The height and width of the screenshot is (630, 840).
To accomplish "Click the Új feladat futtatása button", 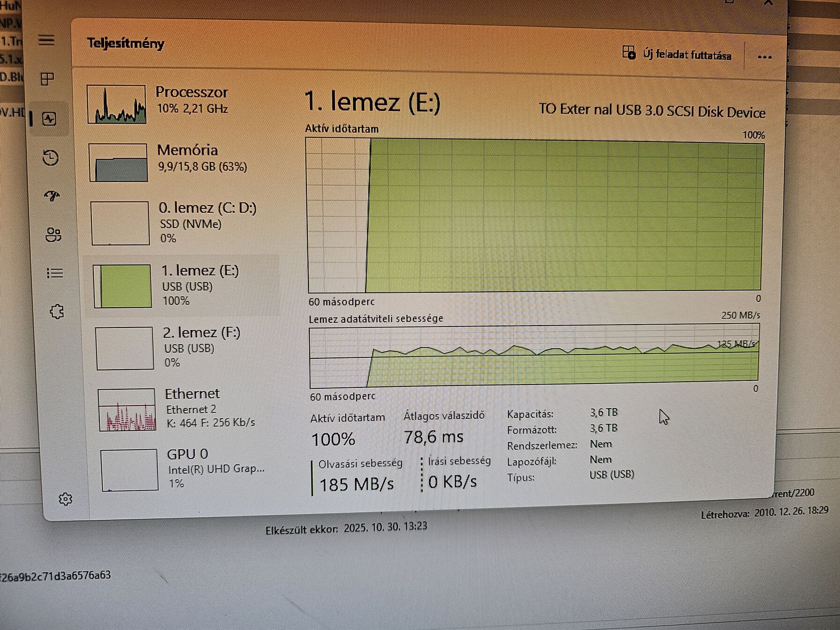I will 676,54.
